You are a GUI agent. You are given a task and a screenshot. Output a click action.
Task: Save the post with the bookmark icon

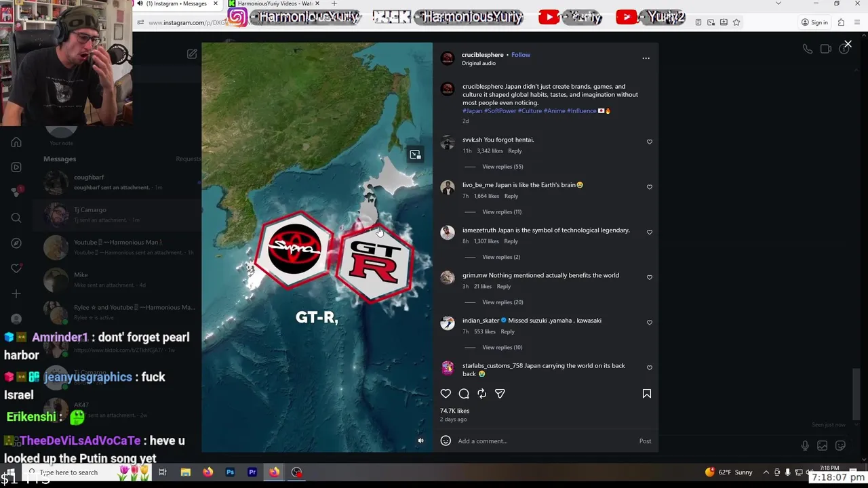coord(647,394)
